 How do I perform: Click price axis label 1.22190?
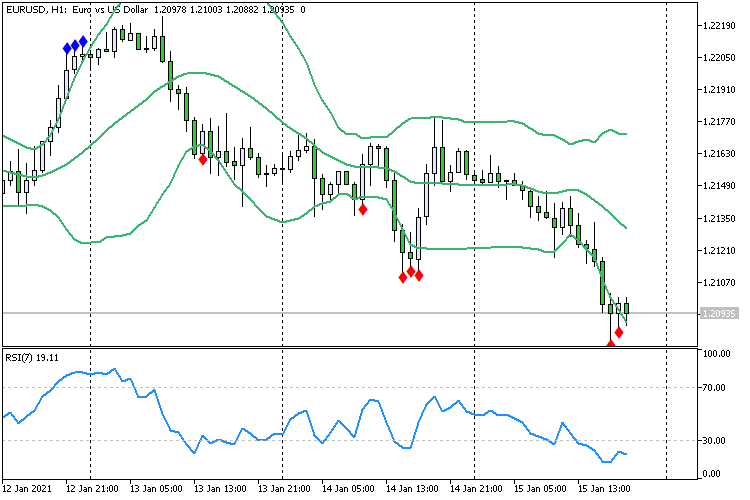click(719, 26)
